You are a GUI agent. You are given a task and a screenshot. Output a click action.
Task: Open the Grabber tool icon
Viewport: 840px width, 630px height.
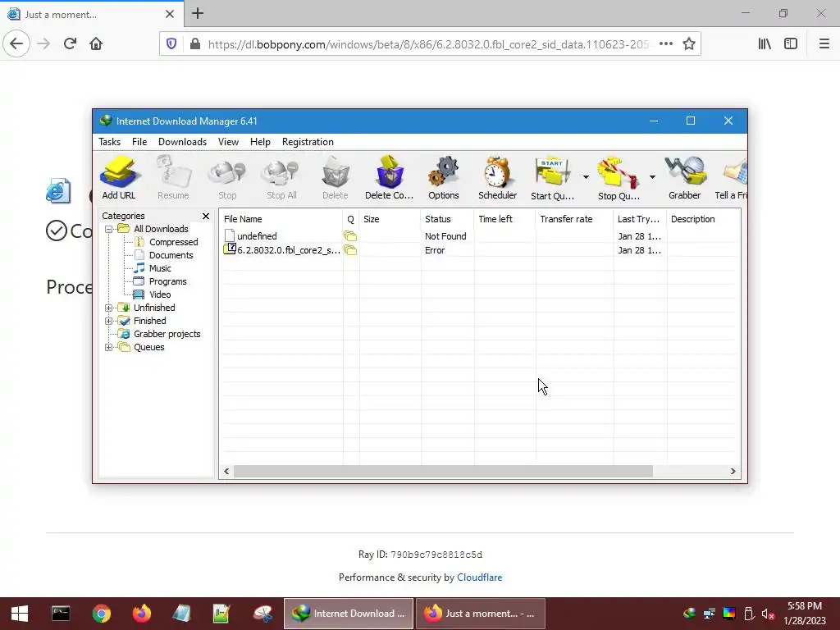point(685,177)
